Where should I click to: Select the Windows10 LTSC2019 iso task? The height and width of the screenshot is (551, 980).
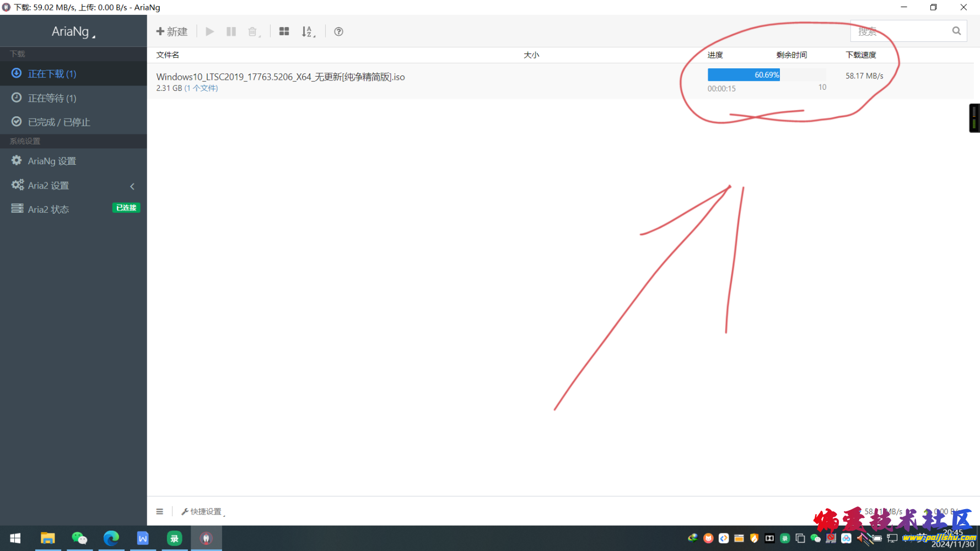pyautogui.click(x=280, y=77)
